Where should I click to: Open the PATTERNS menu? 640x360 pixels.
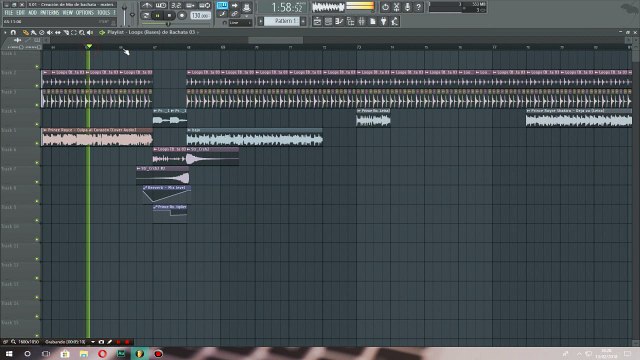[49, 13]
